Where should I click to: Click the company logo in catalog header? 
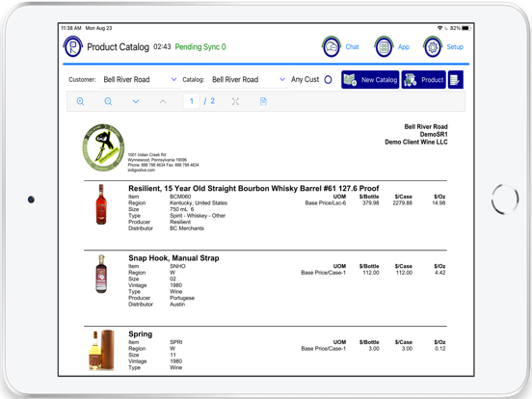103,147
